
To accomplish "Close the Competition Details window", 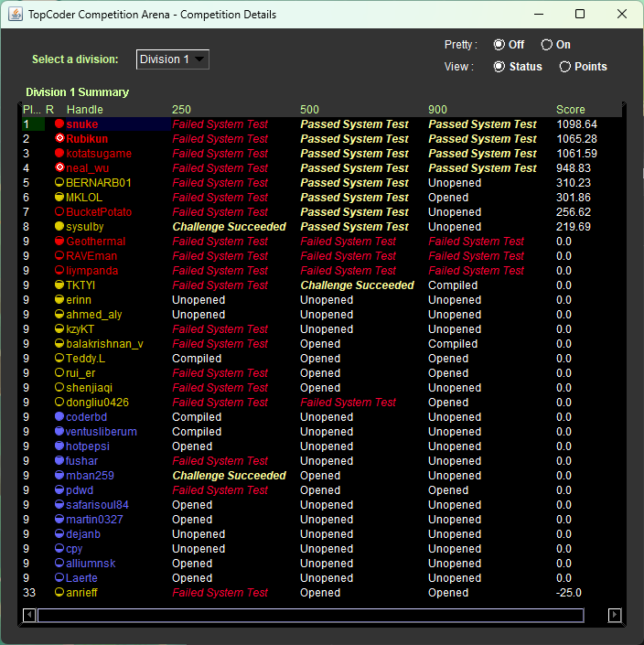I will (x=622, y=14).
